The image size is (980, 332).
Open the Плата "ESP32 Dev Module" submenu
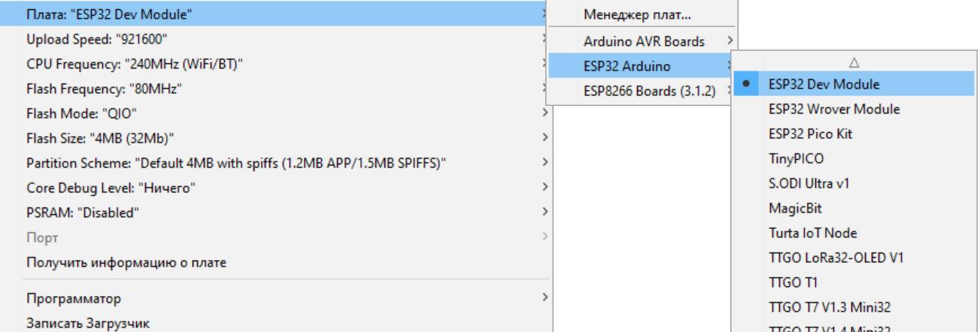click(x=275, y=14)
